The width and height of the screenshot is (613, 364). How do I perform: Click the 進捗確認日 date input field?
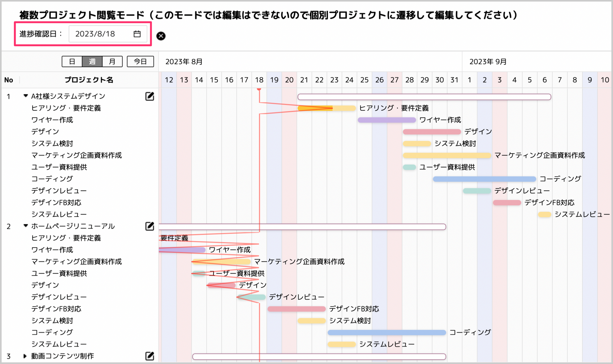[108, 34]
